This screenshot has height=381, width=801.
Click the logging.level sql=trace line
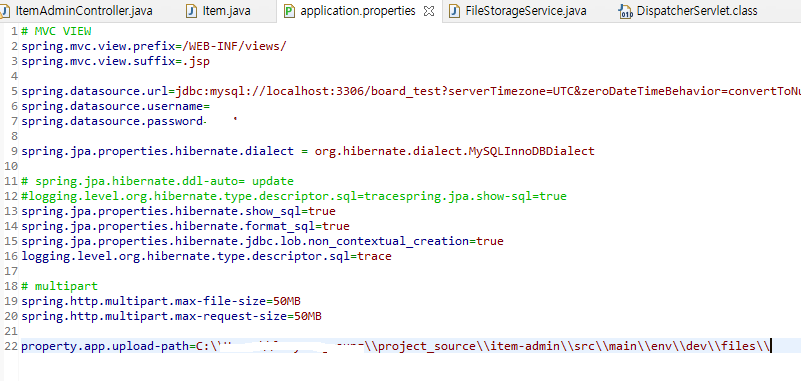point(206,256)
